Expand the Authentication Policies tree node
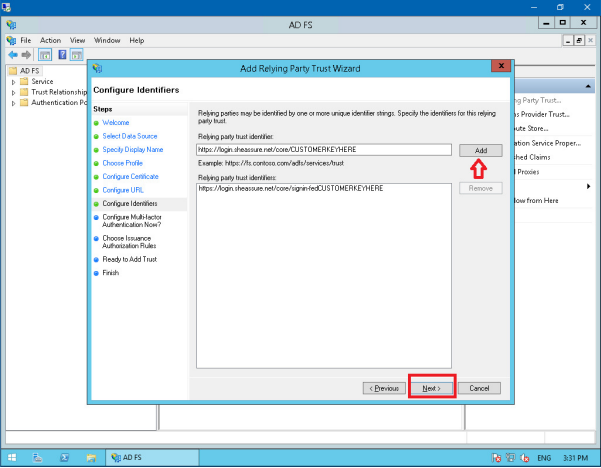 13,102
